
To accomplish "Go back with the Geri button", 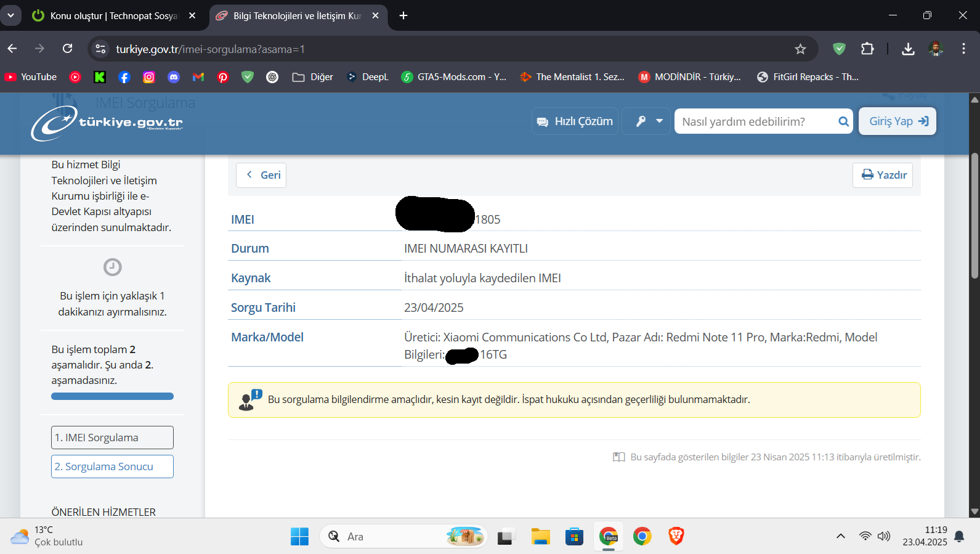I will pos(261,175).
